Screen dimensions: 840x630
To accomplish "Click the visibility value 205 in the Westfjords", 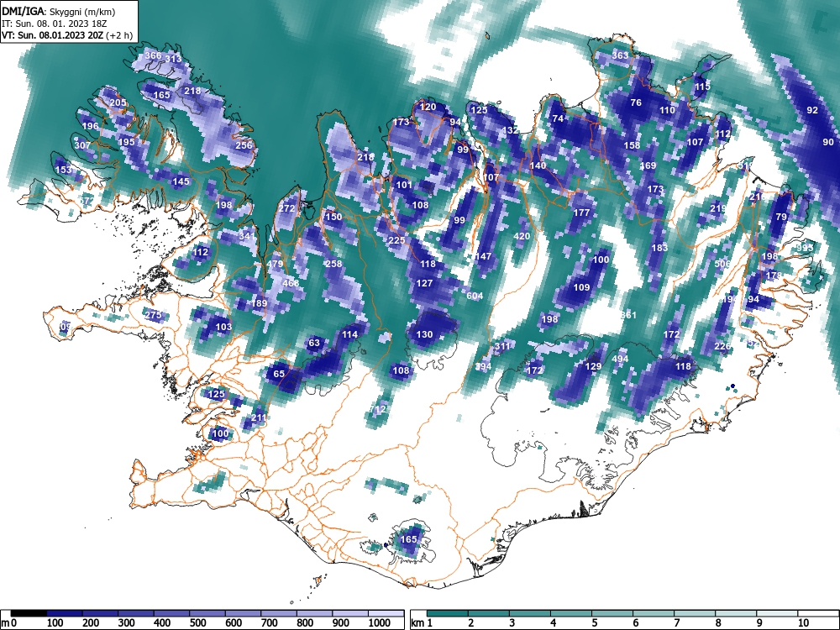I will (x=118, y=102).
